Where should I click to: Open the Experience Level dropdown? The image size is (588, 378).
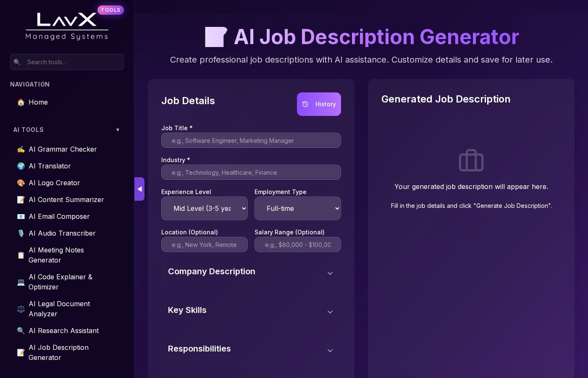[x=204, y=208]
